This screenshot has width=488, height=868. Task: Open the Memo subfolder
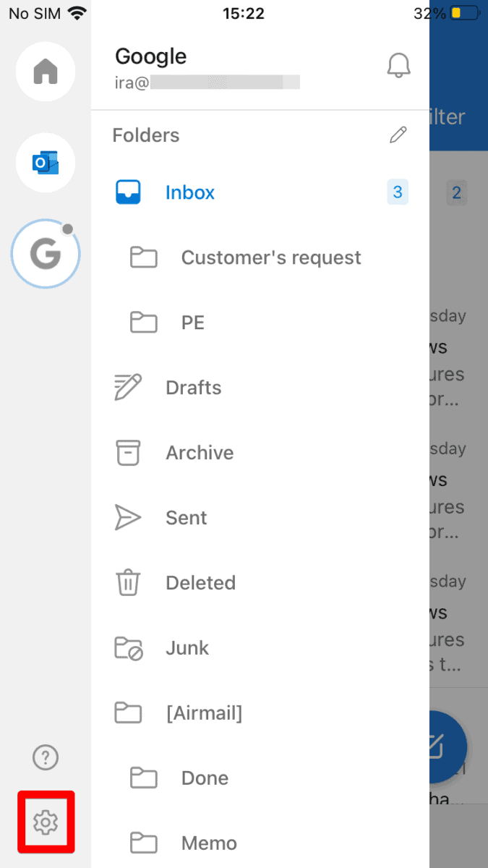pyautogui.click(x=209, y=843)
